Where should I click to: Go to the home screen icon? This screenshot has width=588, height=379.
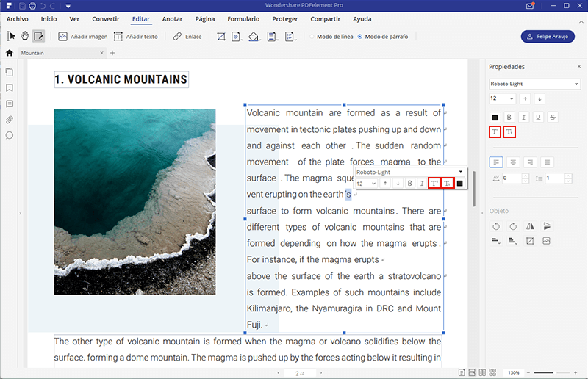point(10,53)
